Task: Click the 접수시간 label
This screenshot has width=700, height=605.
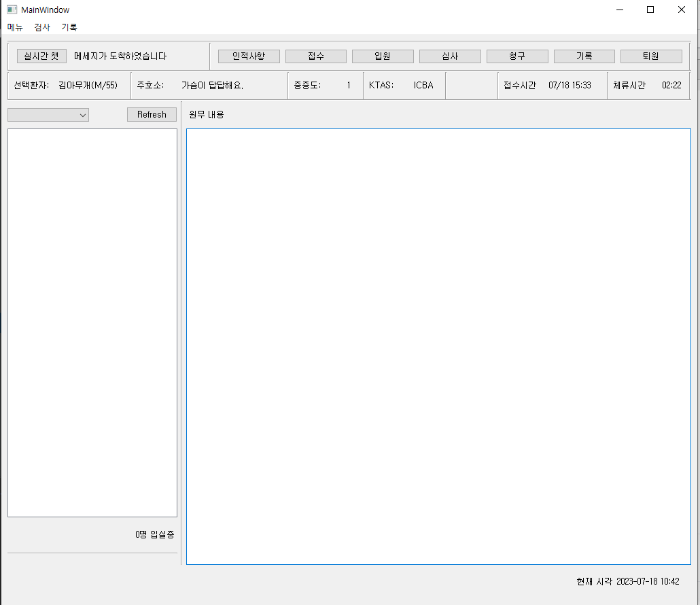Action: click(x=520, y=85)
